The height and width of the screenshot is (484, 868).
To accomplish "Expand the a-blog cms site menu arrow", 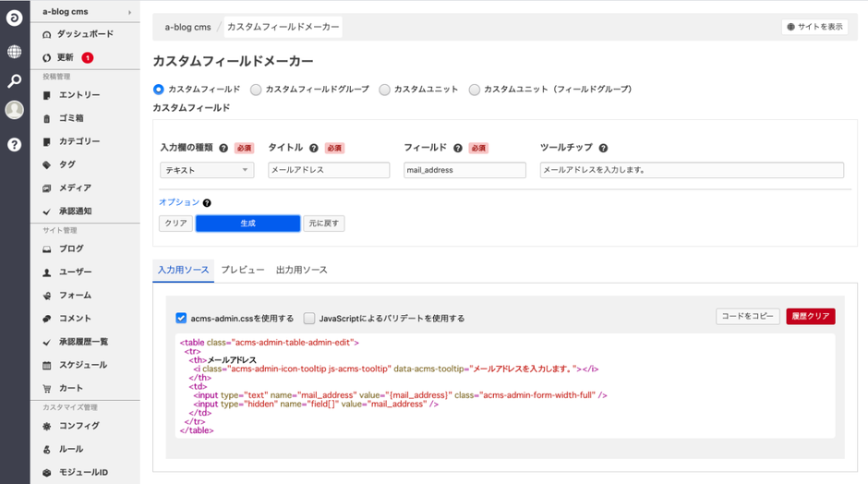I will point(129,12).
